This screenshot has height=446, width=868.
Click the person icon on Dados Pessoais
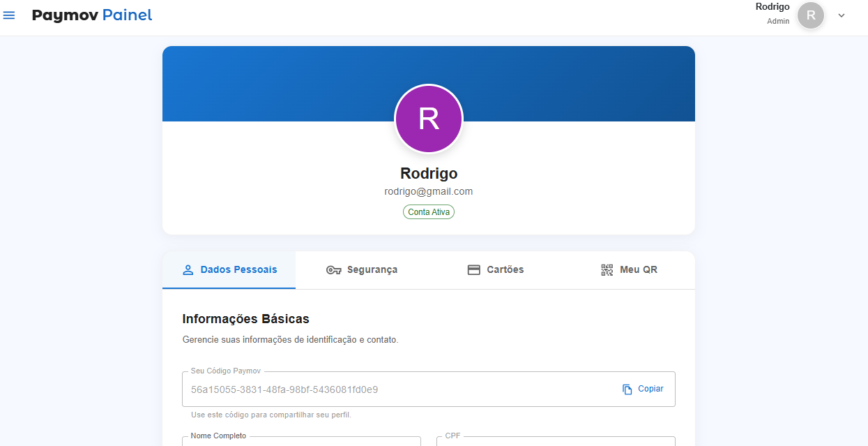pyautogui.click(x=188, y=270)
